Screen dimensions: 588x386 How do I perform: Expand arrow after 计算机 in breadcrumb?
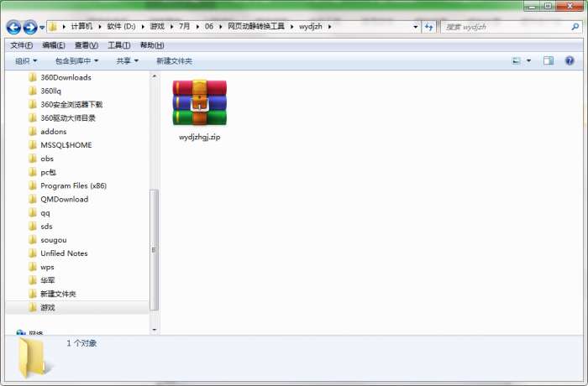tap(100, 27)
